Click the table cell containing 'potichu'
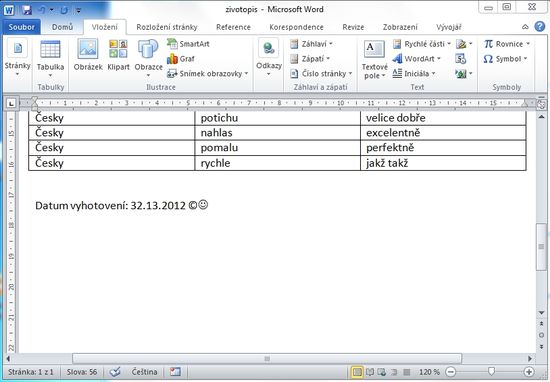Image resolution: width=550 pixels, height=382 pixels. tap(277, 118)
